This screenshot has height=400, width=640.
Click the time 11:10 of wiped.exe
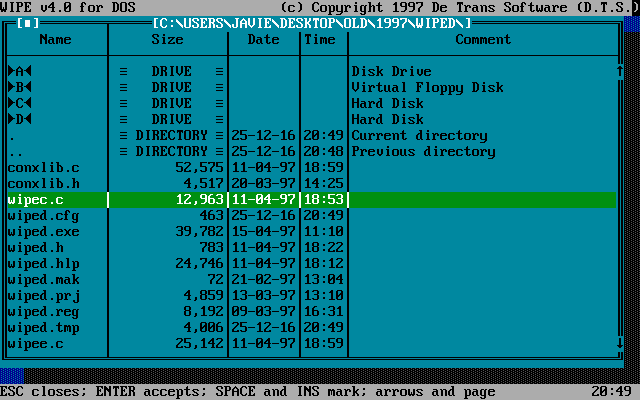pos(324,231)
